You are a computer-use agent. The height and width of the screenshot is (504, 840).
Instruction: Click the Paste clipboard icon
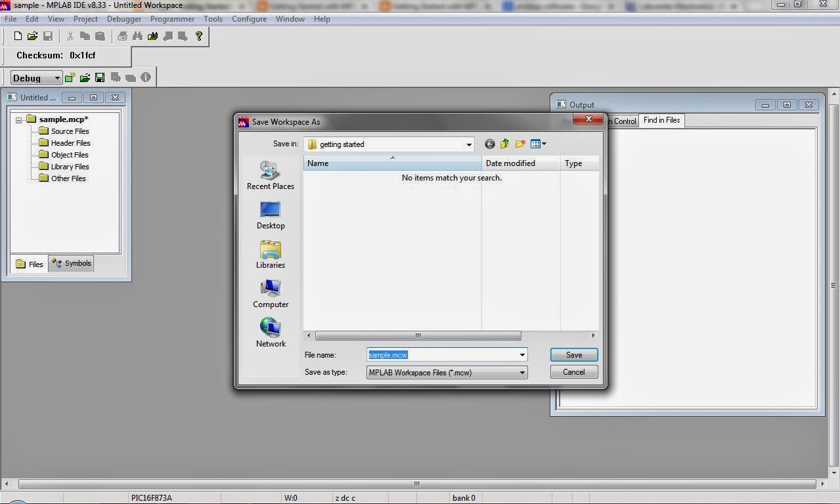[100, 37]
